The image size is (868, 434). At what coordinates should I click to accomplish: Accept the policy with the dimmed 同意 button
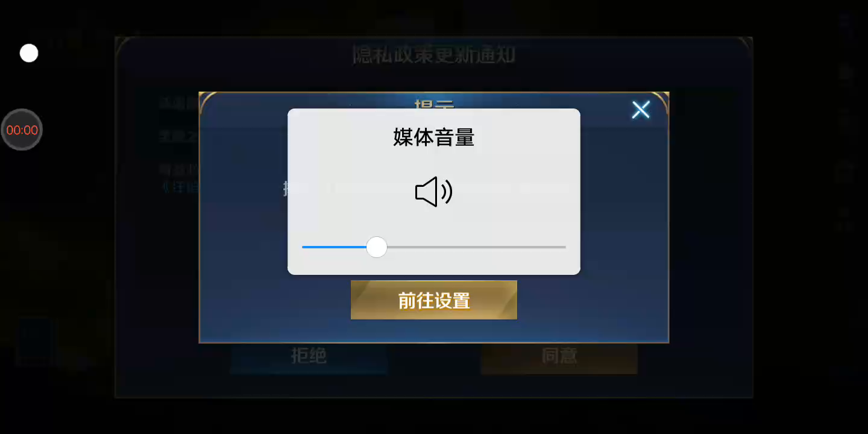(559, 357)
